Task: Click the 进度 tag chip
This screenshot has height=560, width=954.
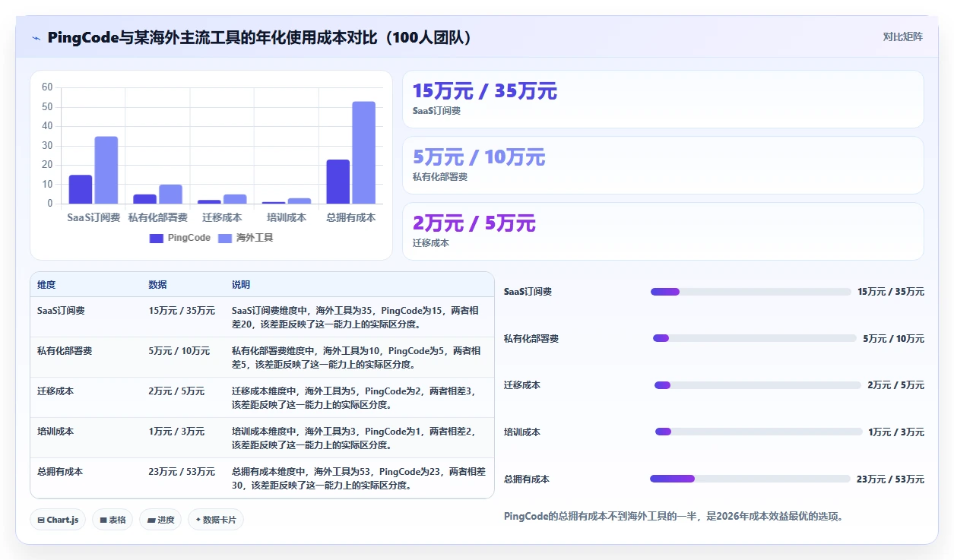Action: tap(160, 520)
